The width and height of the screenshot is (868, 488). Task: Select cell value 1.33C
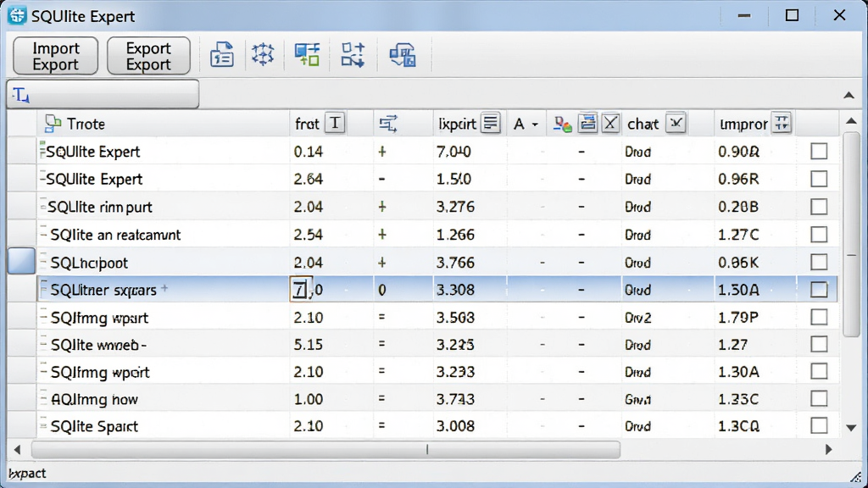(x=738, y=400)
